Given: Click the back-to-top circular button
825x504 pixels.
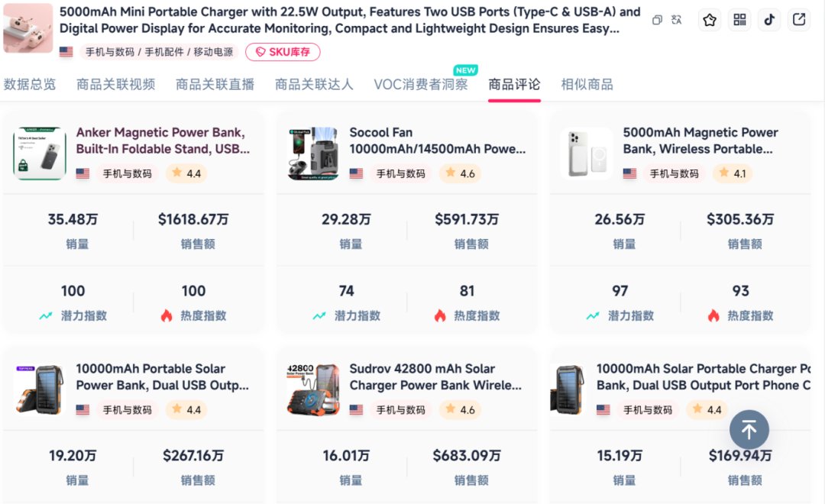Looking at the screenshot, I should pos(749,430).
